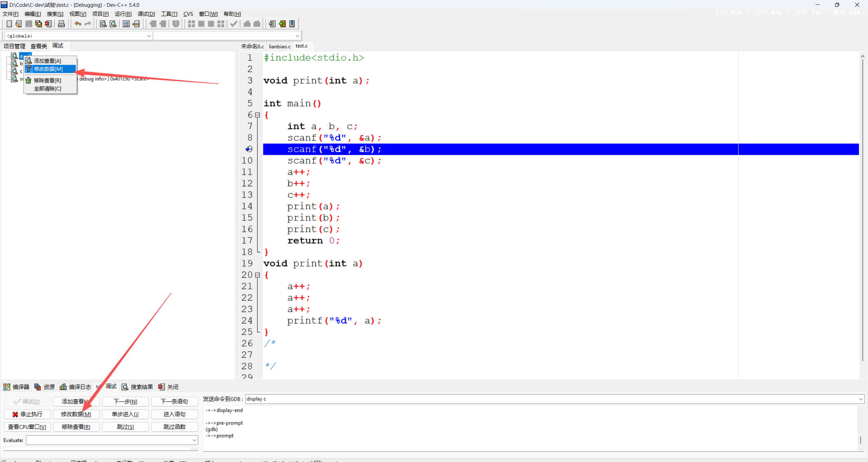
Task: Click the 停止执行 stop execution button
Action: (x=27, y=414)
